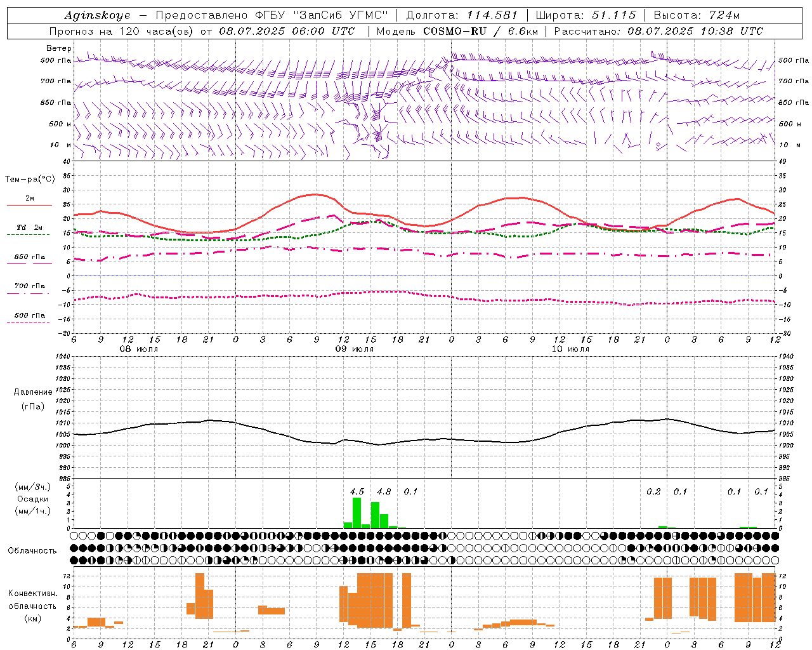Click the Ветер wind panel label

(59, 48)
